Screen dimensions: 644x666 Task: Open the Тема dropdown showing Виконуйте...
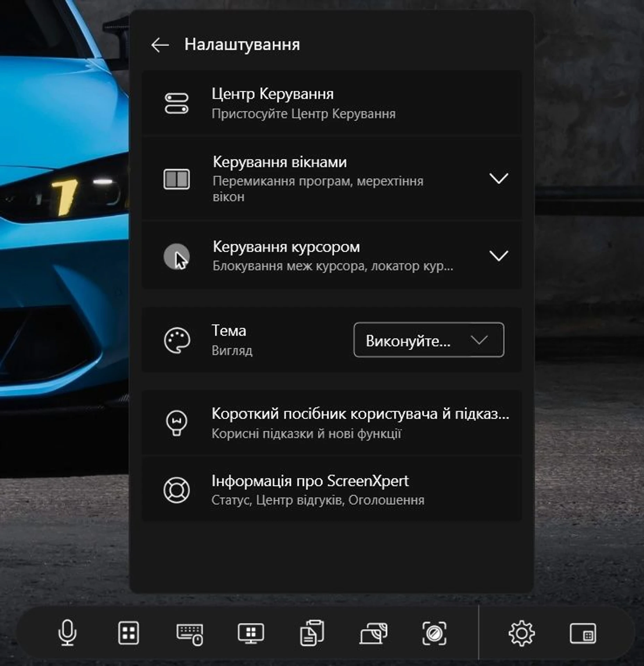pos(429,340)
